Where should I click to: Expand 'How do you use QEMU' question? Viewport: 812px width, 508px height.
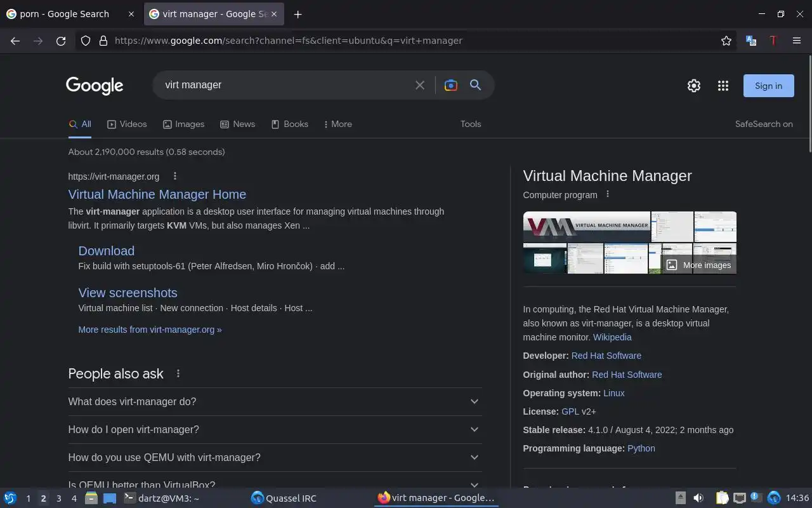pos(275,458)
